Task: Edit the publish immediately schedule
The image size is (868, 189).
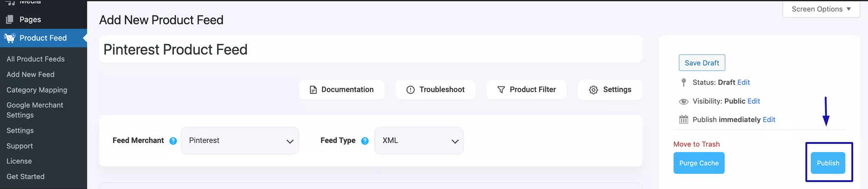Action: click(769, 119)
